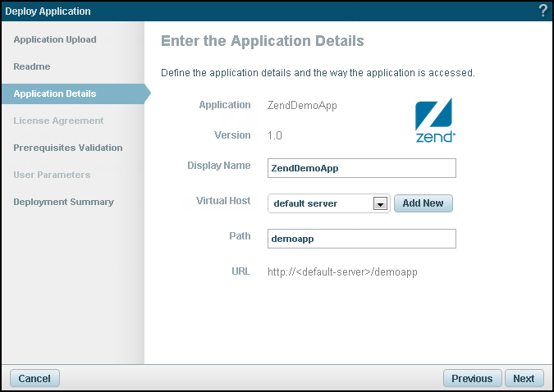Go back with the Previous button
Screen dimensions: 554x392
(472, 378)
